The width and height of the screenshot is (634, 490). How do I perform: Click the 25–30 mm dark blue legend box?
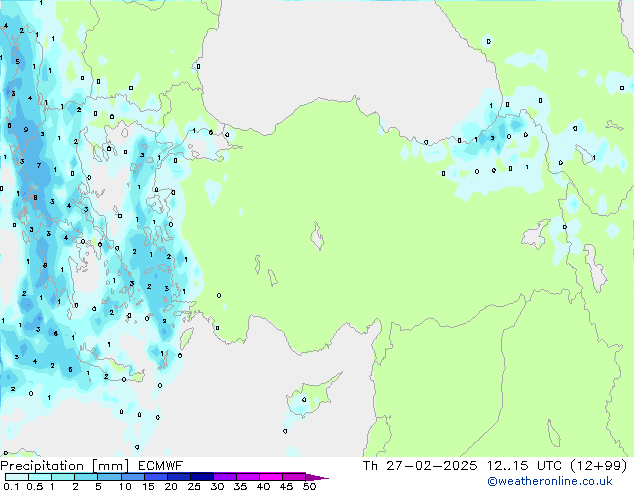[202, 477]
